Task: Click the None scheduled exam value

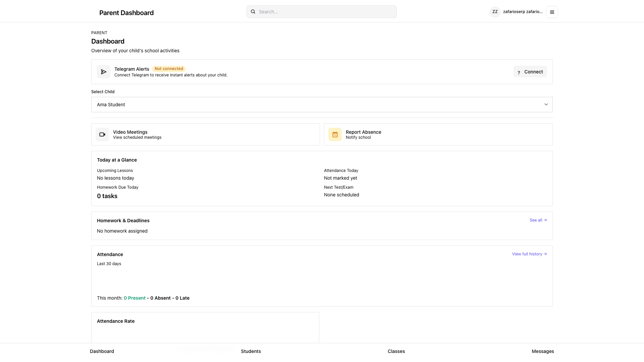Action: point(341,195)
